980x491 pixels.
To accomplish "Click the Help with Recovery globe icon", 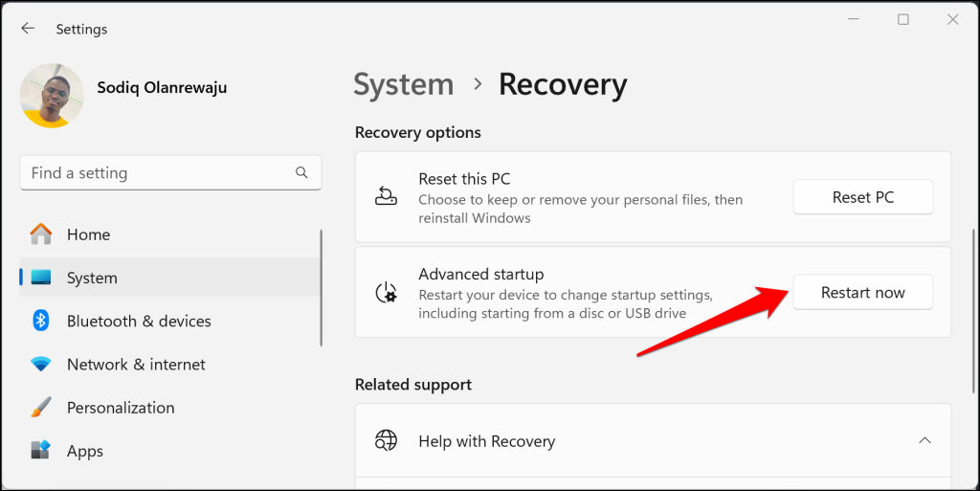I will (x=386, y=441).
